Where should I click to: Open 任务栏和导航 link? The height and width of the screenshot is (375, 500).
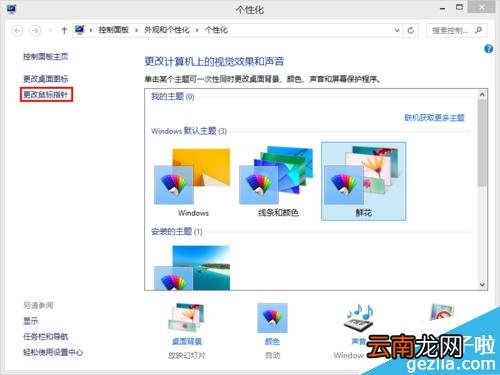click(x=46, y=337)
